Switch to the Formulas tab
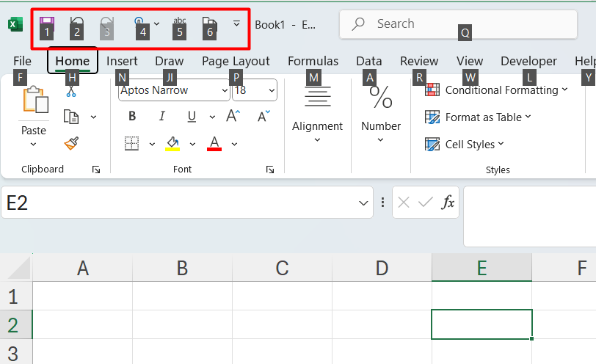Screen dimensions: 596x364 pyautogui.click(x=313, y=61)
